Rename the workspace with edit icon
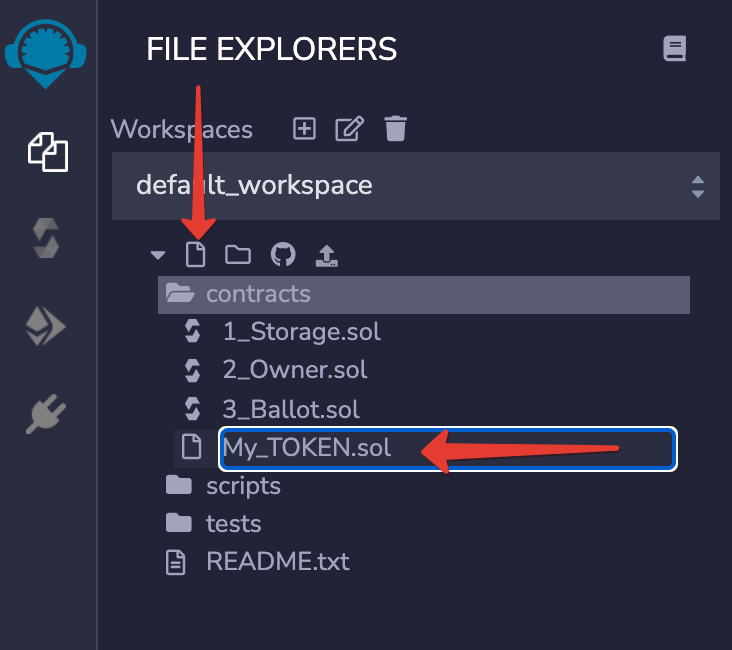 (350, 128)
